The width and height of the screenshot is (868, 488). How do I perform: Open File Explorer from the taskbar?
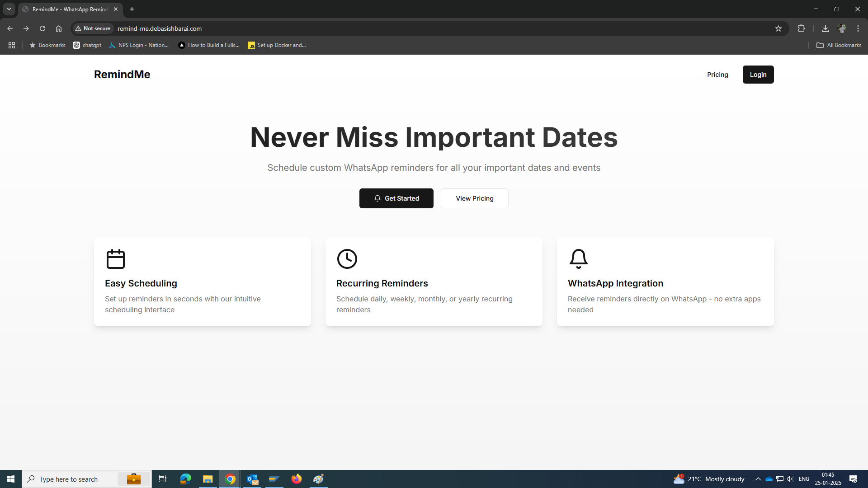click(208, 479)
